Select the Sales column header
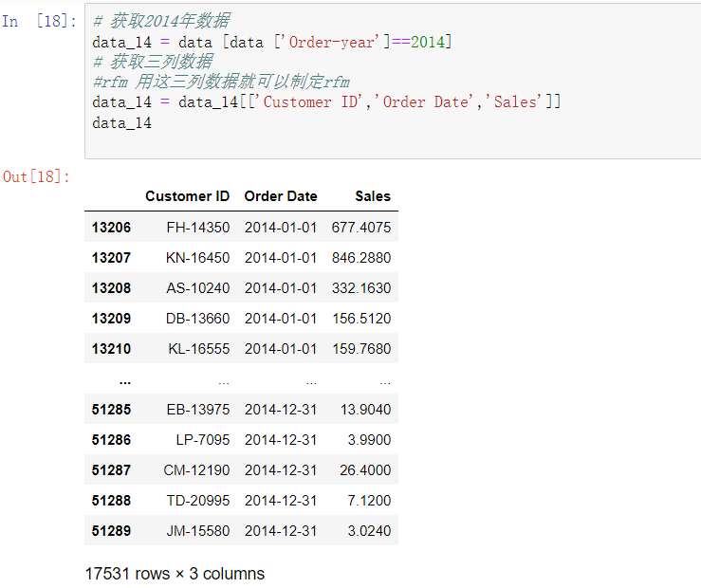Viewport: 701px width, 588px height. (x=373, y=196)
